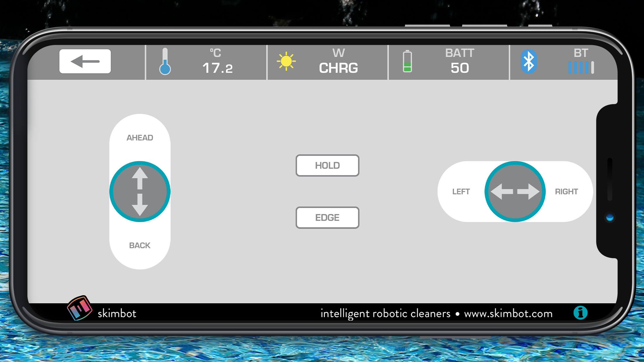Tap the BACK label on joystick
This screenshot has height=362, width=644.
pyautogui.click(x=140, y=245)
